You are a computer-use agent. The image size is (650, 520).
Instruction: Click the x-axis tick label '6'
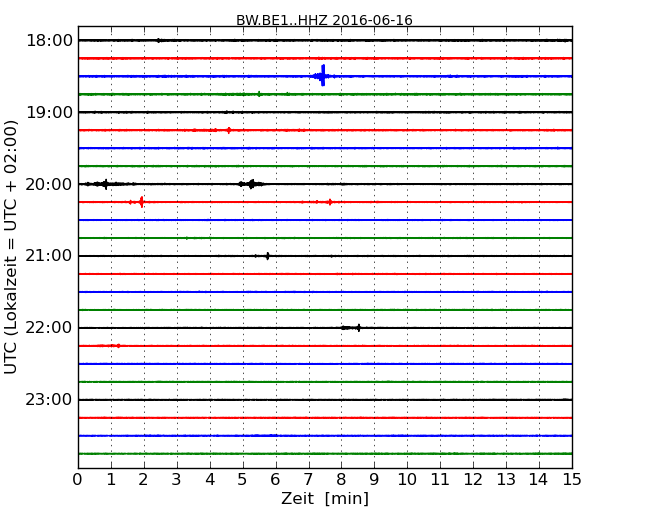click(275, 480)
